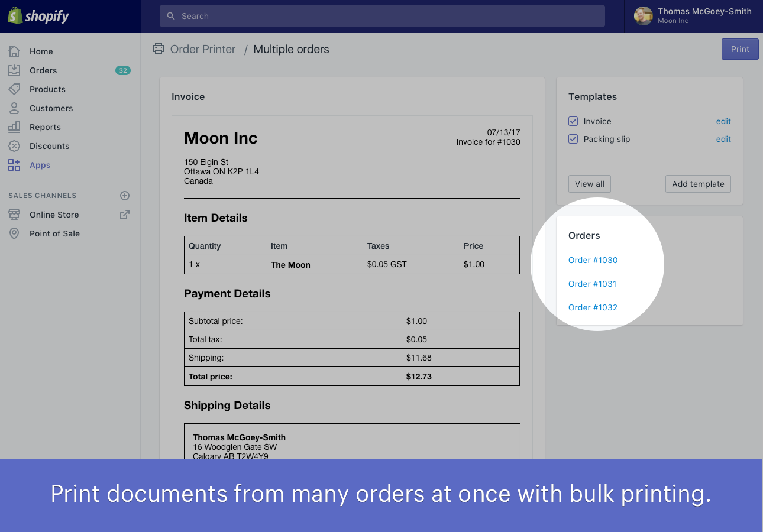Click the Shipping $11.68 value
The image size is (763, 532).
click(x=419, y=358)
